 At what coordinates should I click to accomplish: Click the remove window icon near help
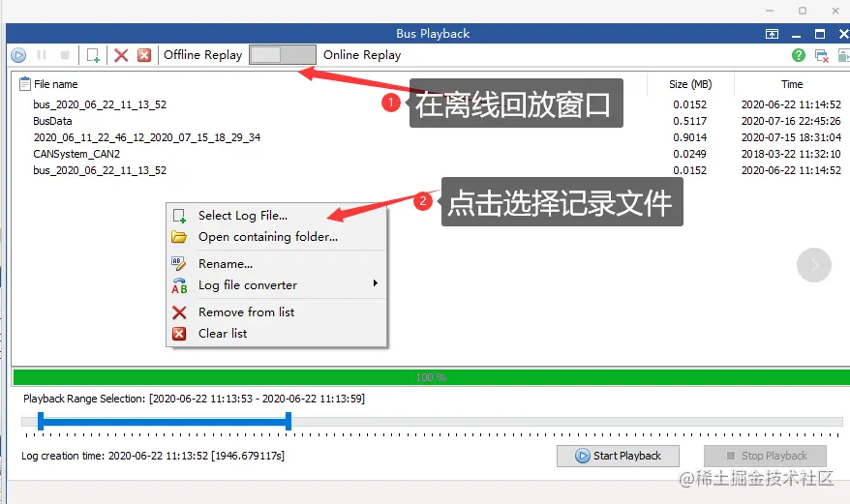821,55
